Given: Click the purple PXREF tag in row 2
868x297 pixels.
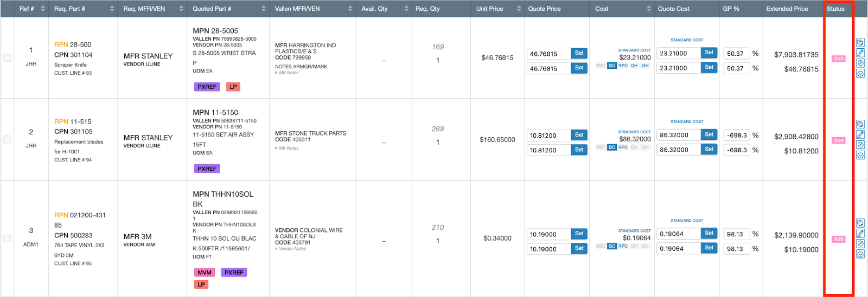Looking at the screenshot, I should coord(207,169).
